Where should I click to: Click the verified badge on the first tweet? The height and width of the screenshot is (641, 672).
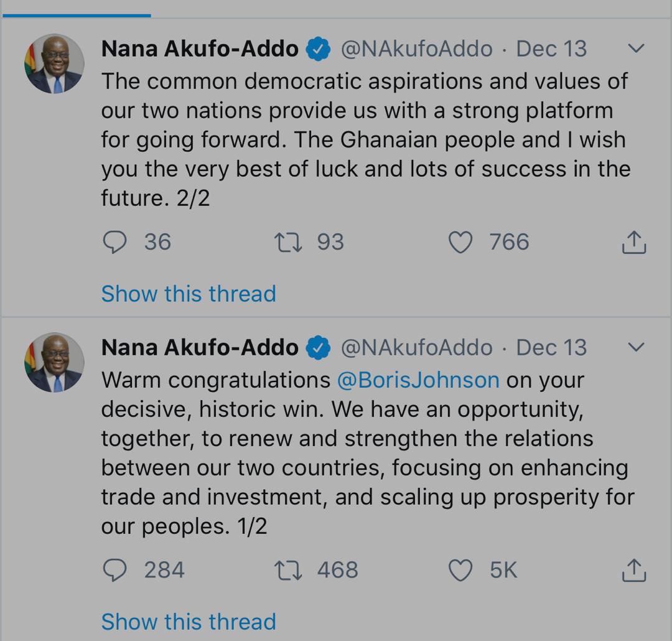click(319, 49)
